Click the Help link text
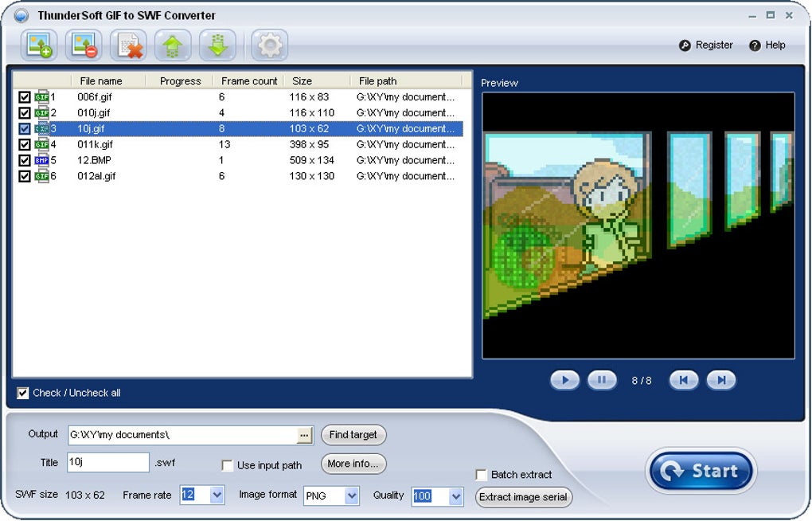 point(775,45)
